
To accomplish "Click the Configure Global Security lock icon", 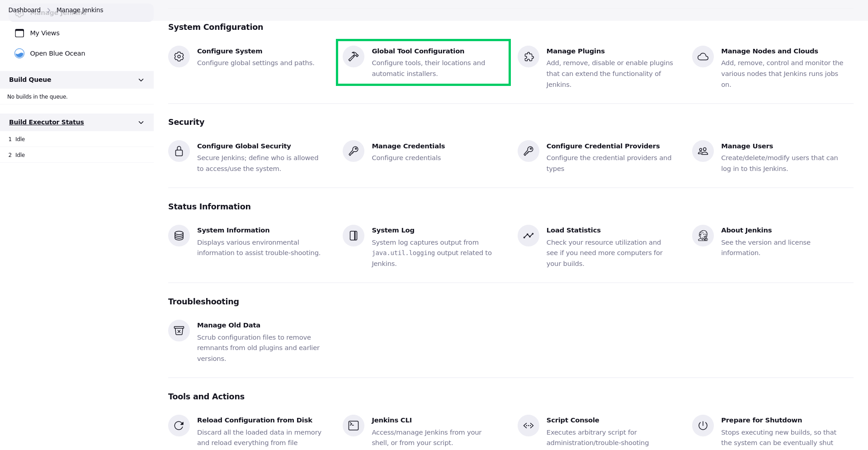I will click(179, 151).
